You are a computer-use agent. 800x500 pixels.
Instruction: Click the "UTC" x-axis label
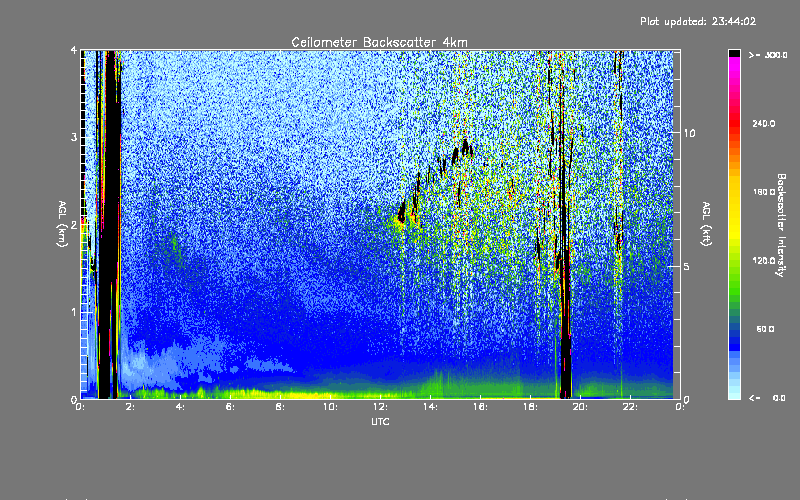coord(380,421)
